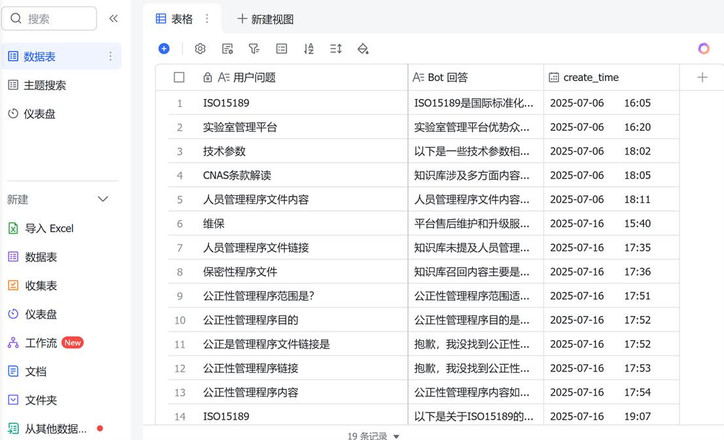The width and height of the screenshot is (724, 440).
Task: Click the sidebar search field
Action: click(x=52, y=19)
